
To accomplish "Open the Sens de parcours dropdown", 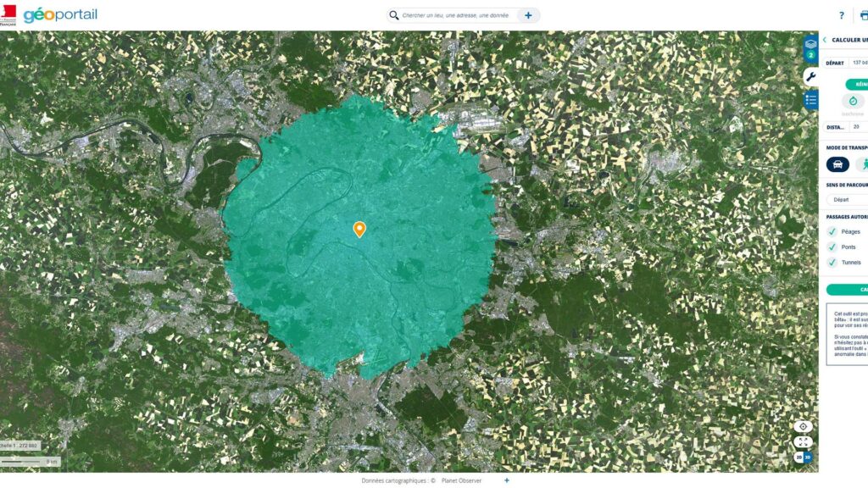I will [847, 200].
